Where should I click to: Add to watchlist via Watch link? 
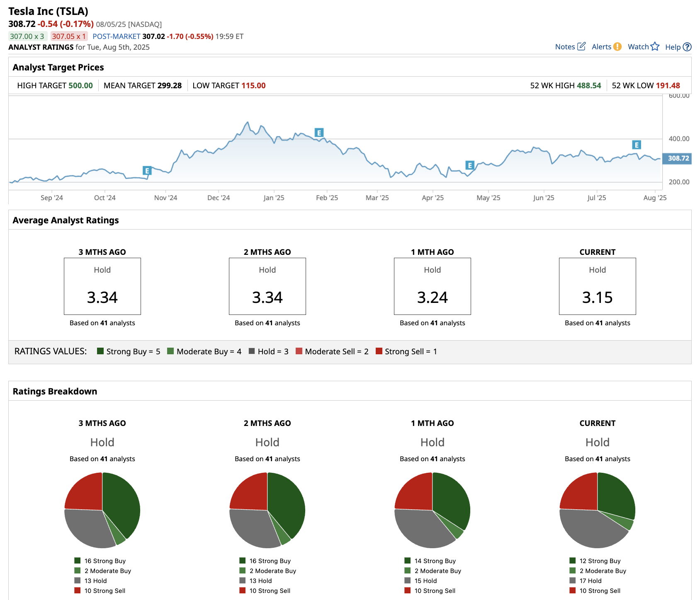coord(638,47)
